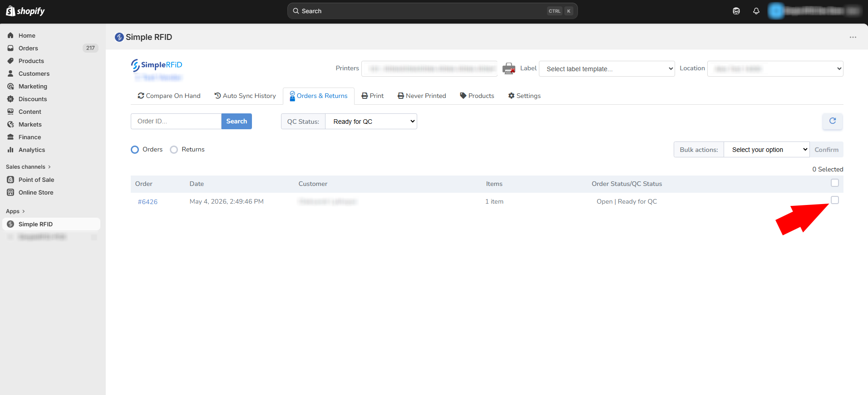Viewport: 868px width, 395px height.
Task: Switch to the Never Printed tab
Action: (x=422, y=96)
